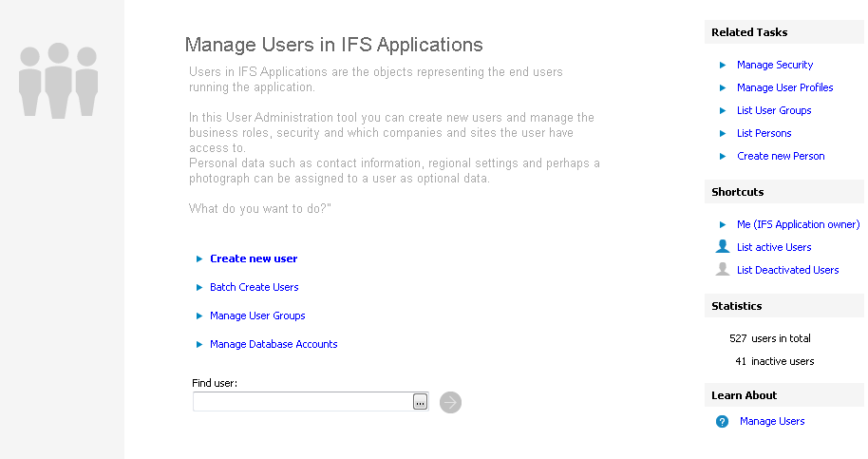868x459 pixels.
Task: Open Manage User Profiles task
Action: click(x=784, y=87)
